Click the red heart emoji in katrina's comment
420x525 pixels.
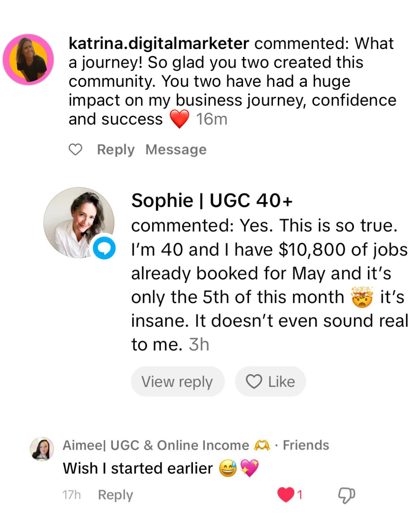point(179,119)
